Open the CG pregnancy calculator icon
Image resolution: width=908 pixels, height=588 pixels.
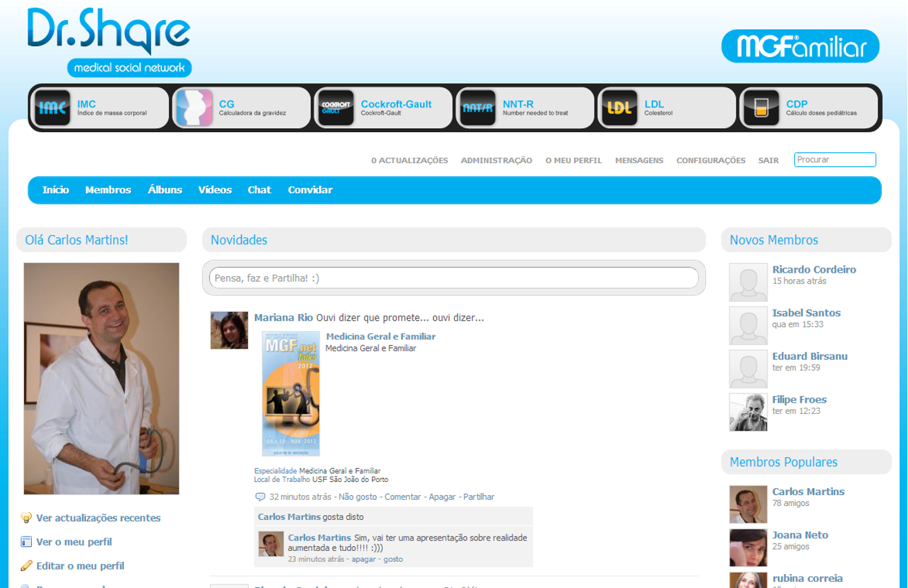pyautogui.click(x=194, y=108)
